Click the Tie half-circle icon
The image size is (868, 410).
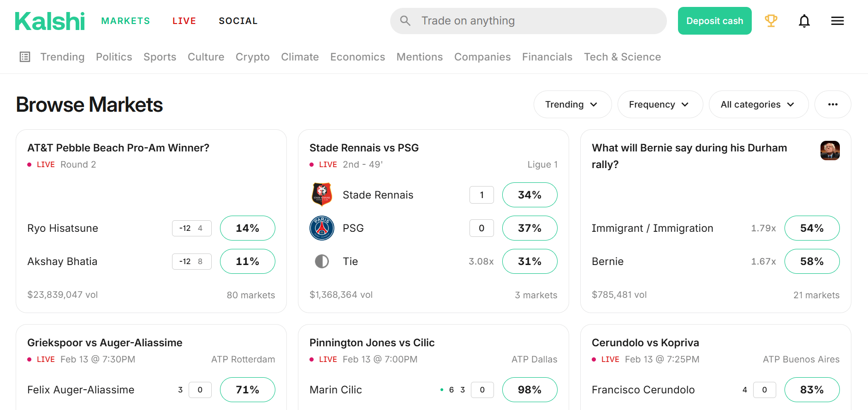[x=322, y=261]
